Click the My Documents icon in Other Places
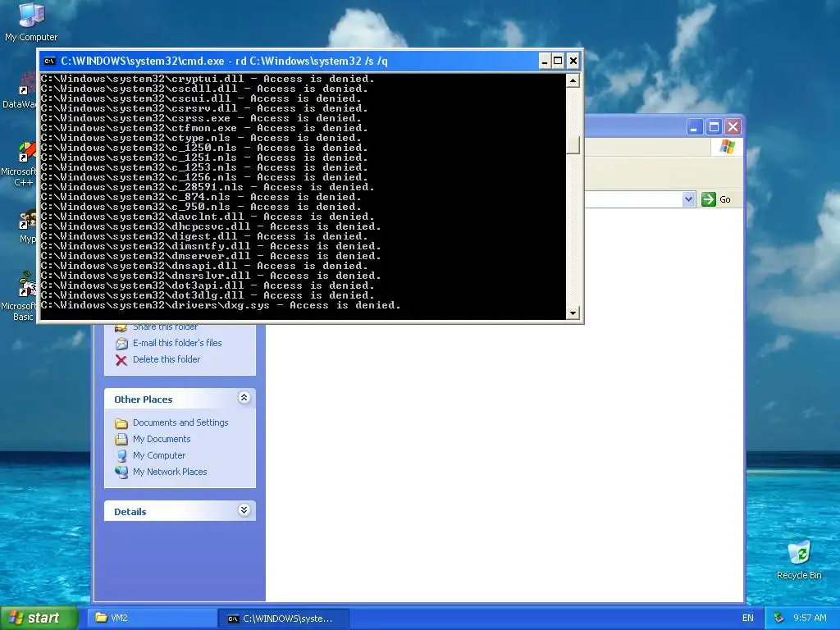Viewport: 840px width, 630px height. tap(121, 440)
